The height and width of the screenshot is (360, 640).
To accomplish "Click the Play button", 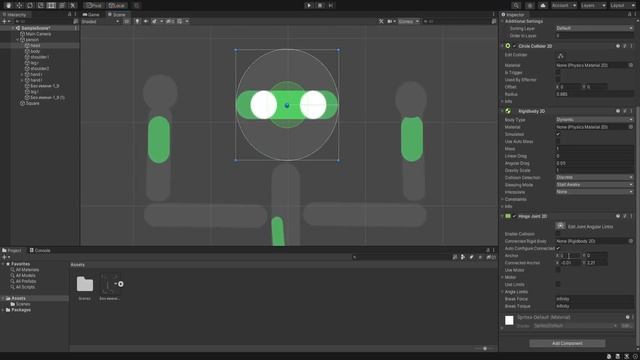I will (x=309, y=5).
